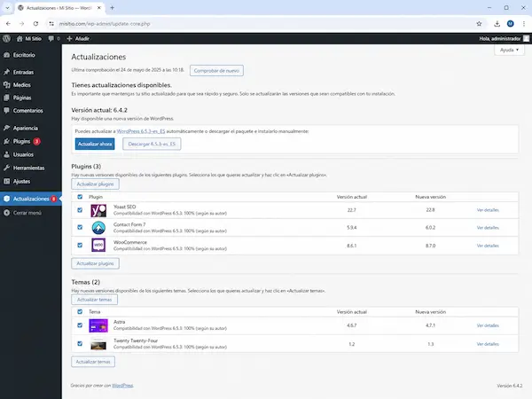View details for Twenty Twenty-Four

[488, 344]
